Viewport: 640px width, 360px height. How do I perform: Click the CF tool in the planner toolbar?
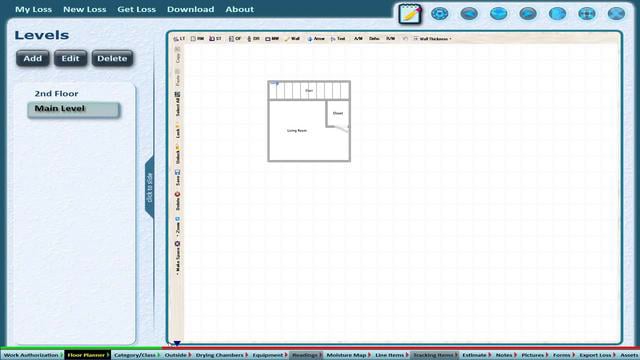point(235,39)
